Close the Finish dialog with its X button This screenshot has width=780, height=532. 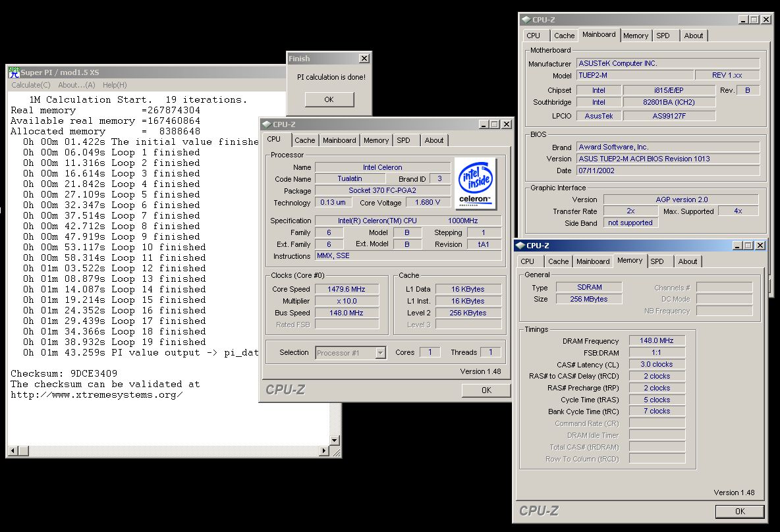click(364, 58)
